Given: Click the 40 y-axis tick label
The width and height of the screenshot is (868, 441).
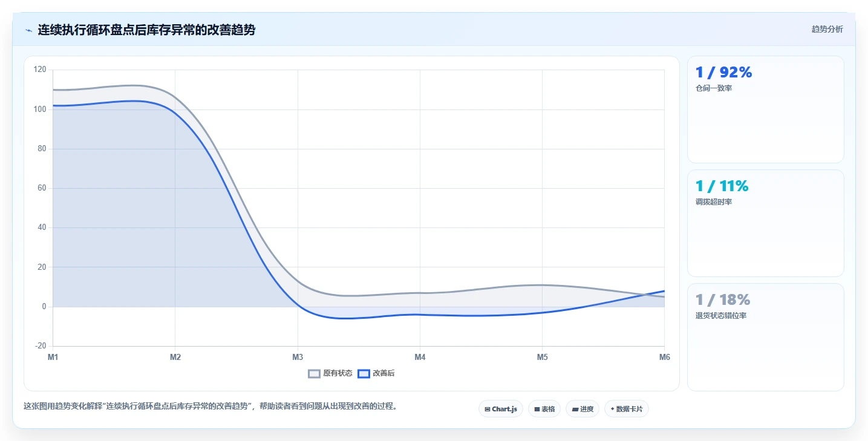Looking at the screenshot, I should 42,227.
